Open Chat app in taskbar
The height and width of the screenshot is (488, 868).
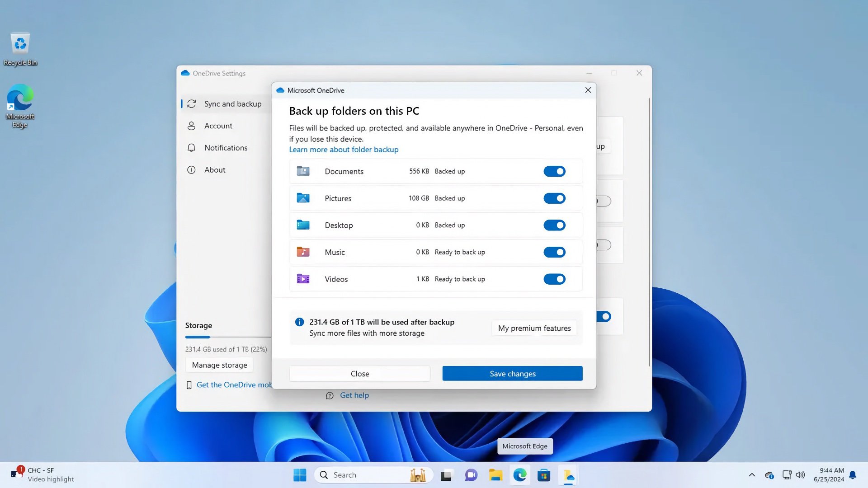point(471,475)
